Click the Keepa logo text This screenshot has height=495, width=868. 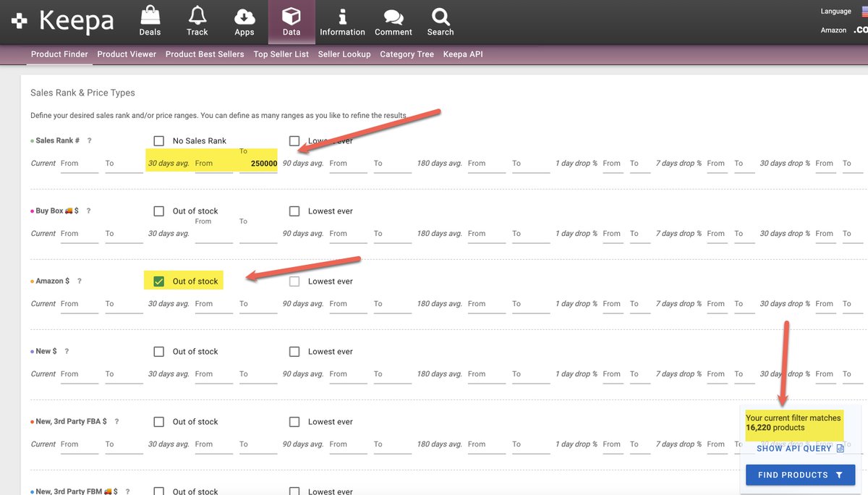(x=76, y=21)
